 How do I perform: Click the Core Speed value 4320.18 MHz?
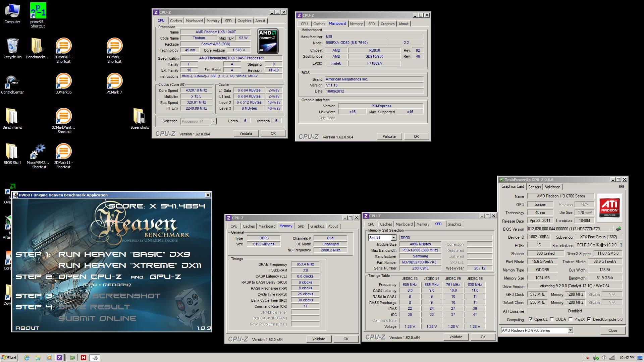pyautogui.click(x=196, y=90)
